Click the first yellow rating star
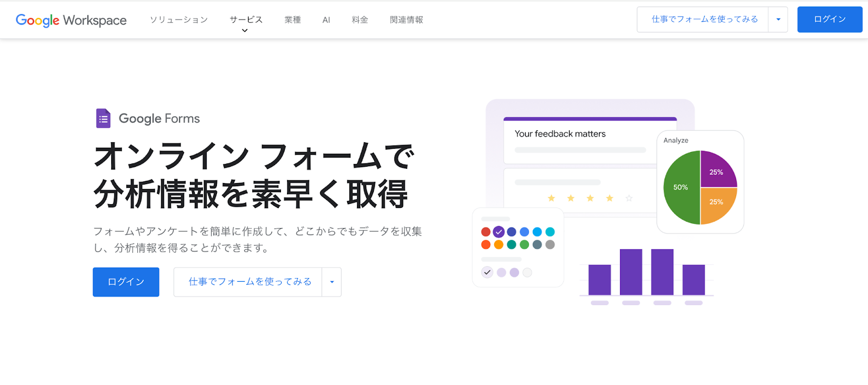This screenshot has width=868, height=385. 551,198
